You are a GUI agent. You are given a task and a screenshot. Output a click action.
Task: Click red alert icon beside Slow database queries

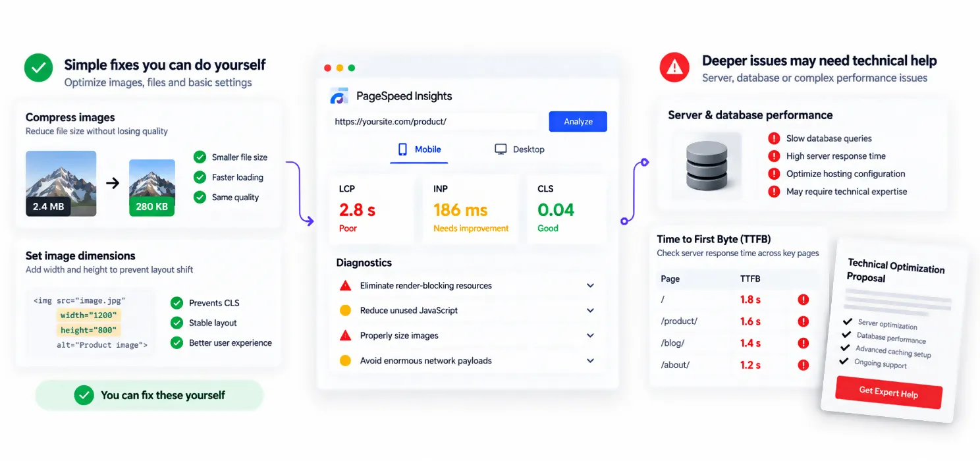(x=774, y=138)
